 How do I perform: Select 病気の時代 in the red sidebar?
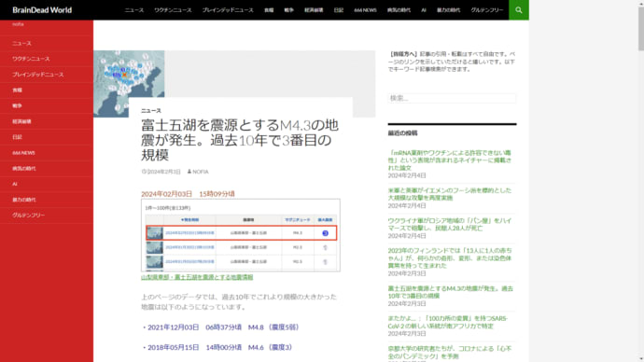pyautogui.click(x=24, y=168)
